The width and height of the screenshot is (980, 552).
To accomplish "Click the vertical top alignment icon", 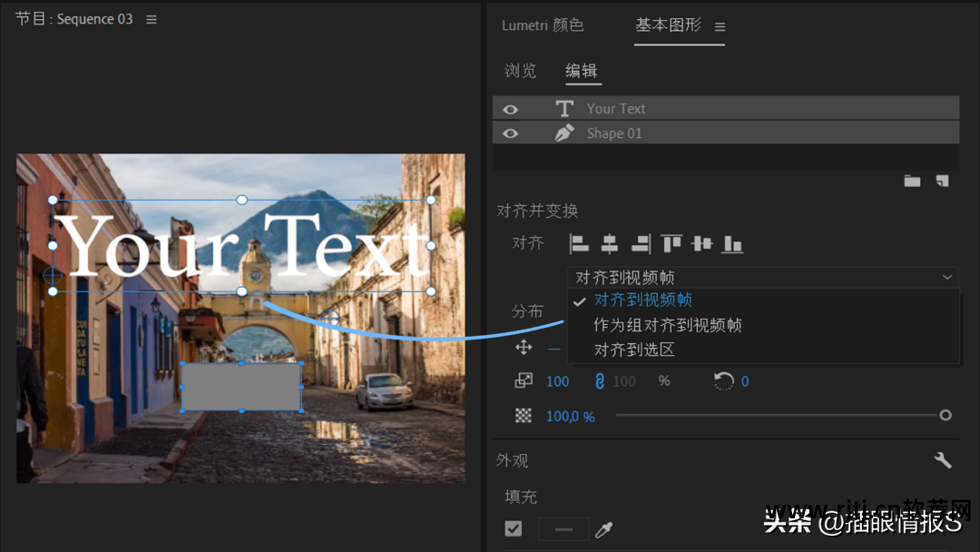I will pos(672,243).
